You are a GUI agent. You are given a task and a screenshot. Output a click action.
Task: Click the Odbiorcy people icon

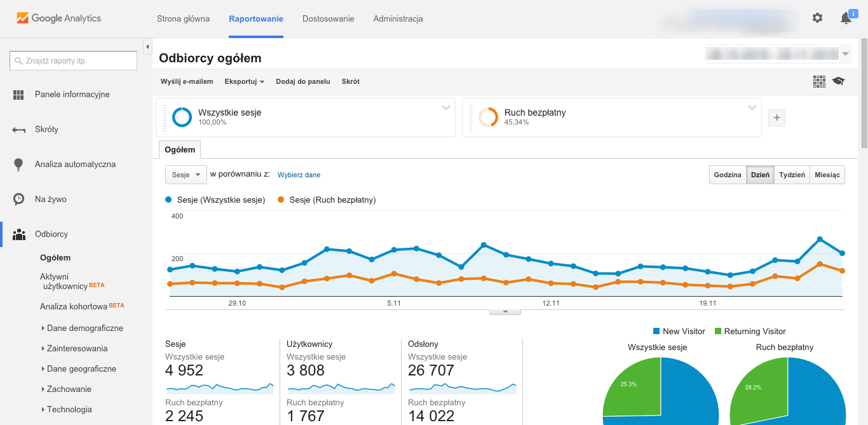point(18,234)
